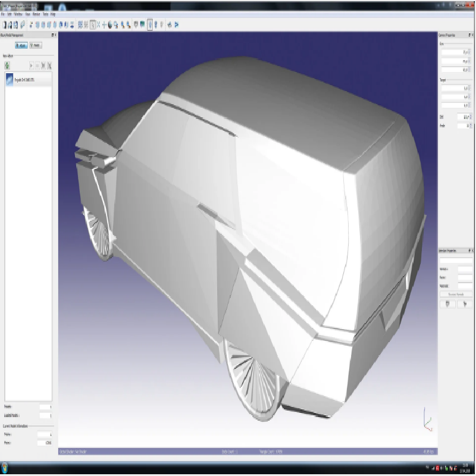The height and width of the screenshot is (476, 476).
Task: Select the arrow pointer selection mode icon
Action: [x=93, y=25]
